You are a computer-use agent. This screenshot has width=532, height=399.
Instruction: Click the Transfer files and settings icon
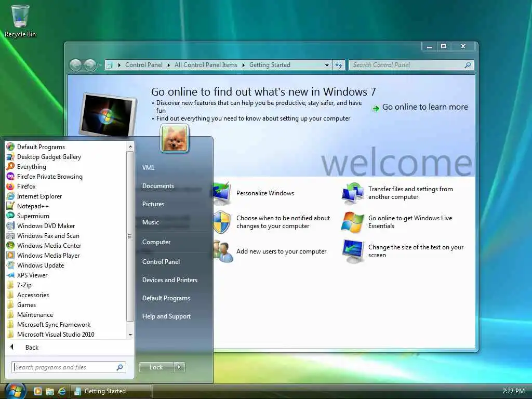(x=353, y=193)
